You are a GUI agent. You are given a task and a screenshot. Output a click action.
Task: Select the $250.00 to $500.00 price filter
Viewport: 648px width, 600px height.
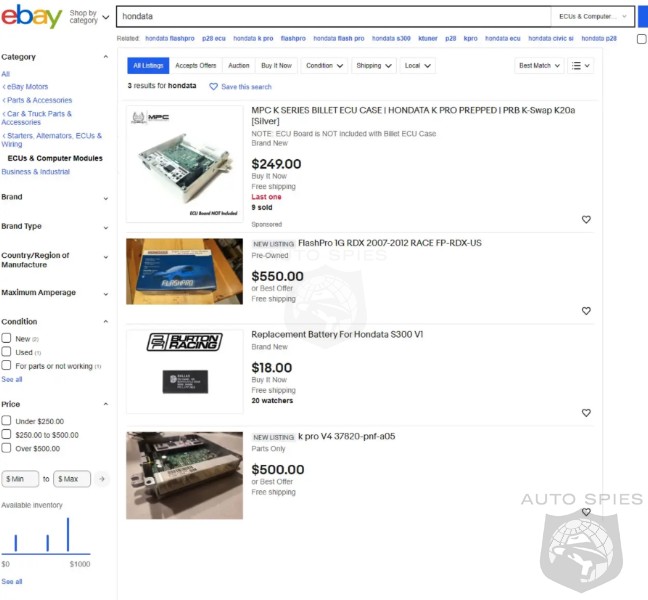click(x=6, y=434)
